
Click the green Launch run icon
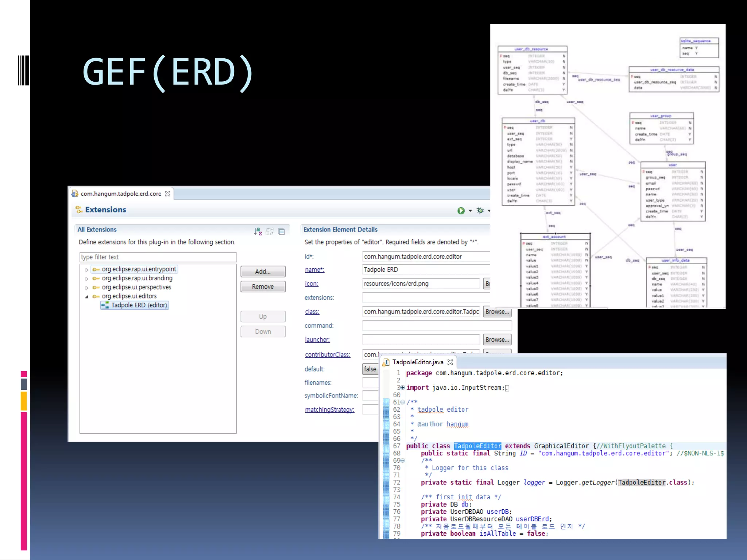(461, 211)
